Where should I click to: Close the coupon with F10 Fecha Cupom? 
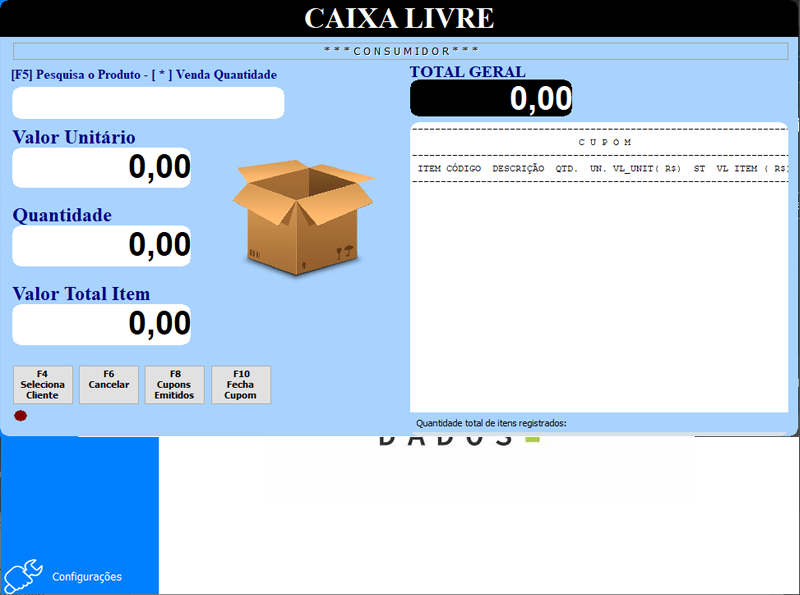pos(240,385)
